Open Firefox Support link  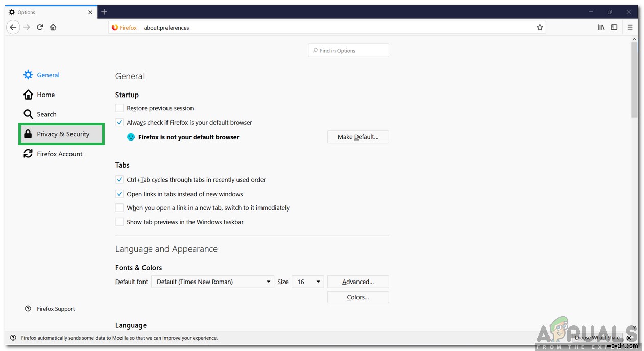[56, 308]
